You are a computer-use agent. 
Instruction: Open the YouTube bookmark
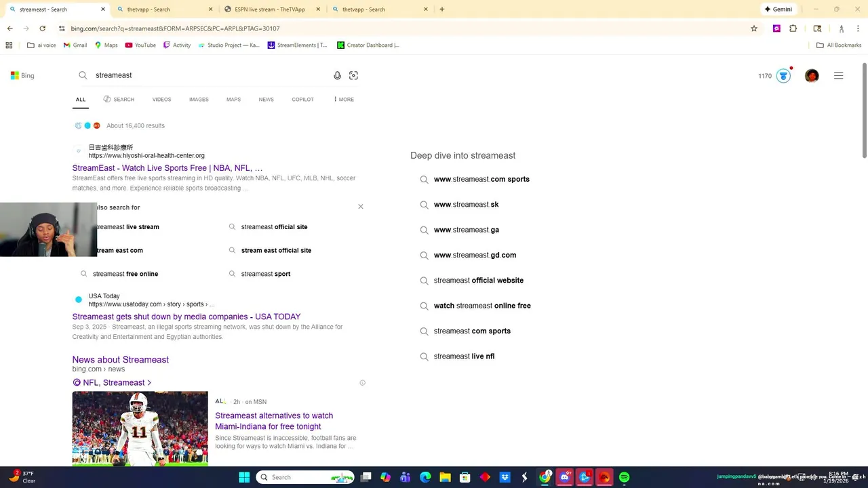click(140, 45)
